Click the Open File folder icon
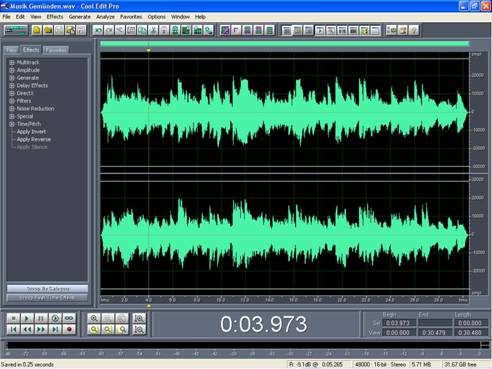 point(48,30)
